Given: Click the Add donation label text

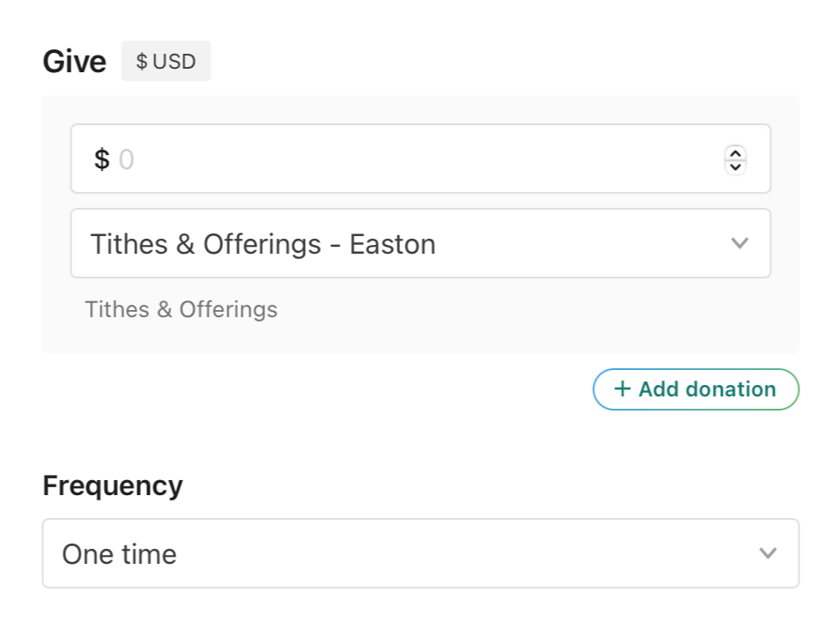Looking at the screenshot, I should point(707,389).
